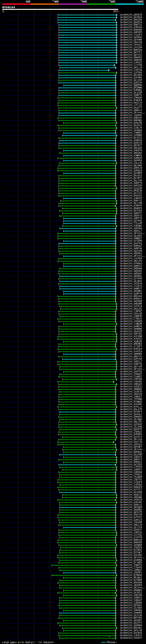
Task: Click the BP046104 query label
Action: pyautogui.click(x=8, y=8)
